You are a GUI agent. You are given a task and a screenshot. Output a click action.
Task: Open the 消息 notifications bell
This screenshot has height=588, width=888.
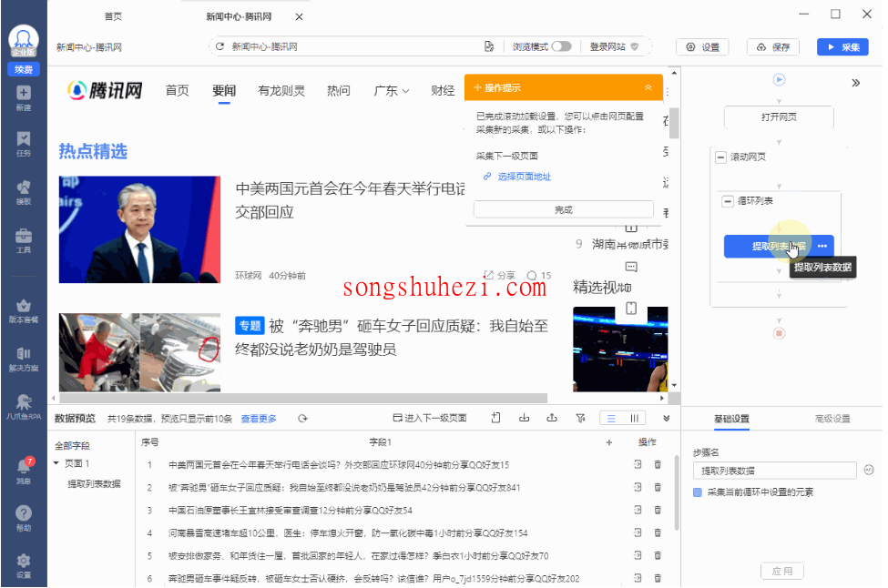tap(23, 471)
